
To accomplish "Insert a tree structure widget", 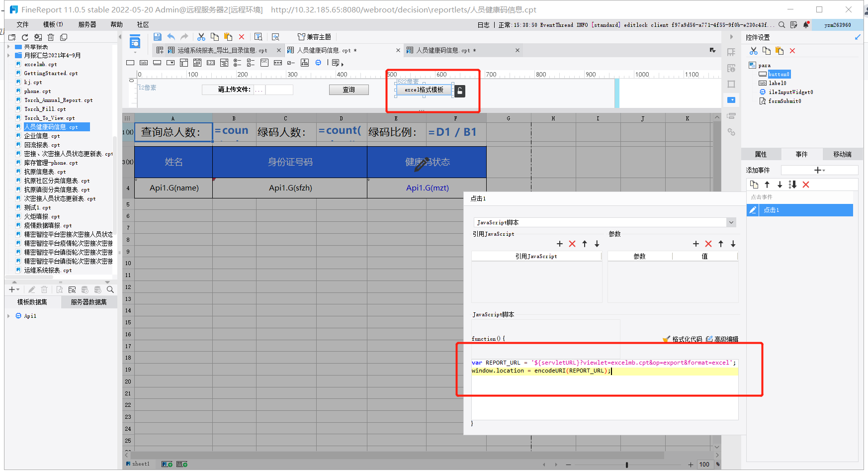I will coord(305,63).
